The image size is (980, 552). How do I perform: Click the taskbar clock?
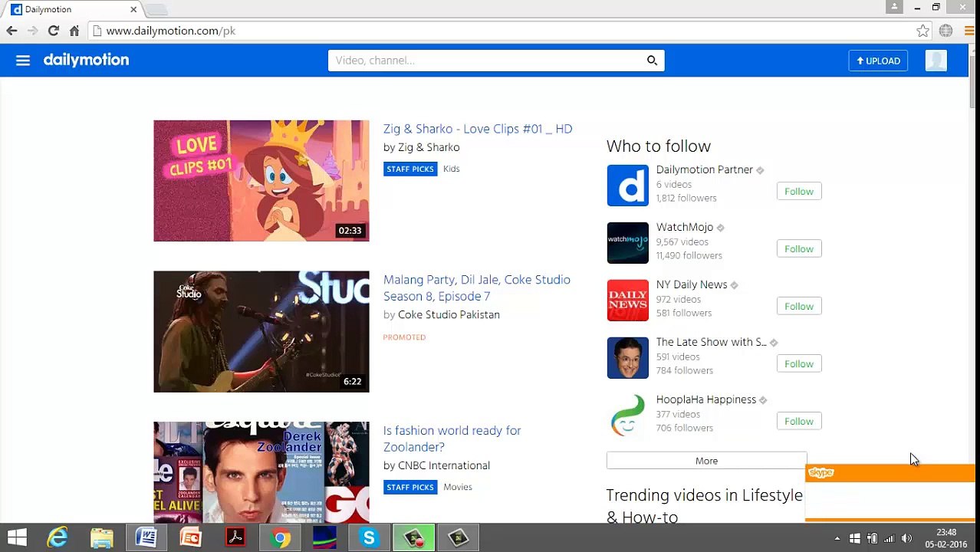(x=946, y=538)
